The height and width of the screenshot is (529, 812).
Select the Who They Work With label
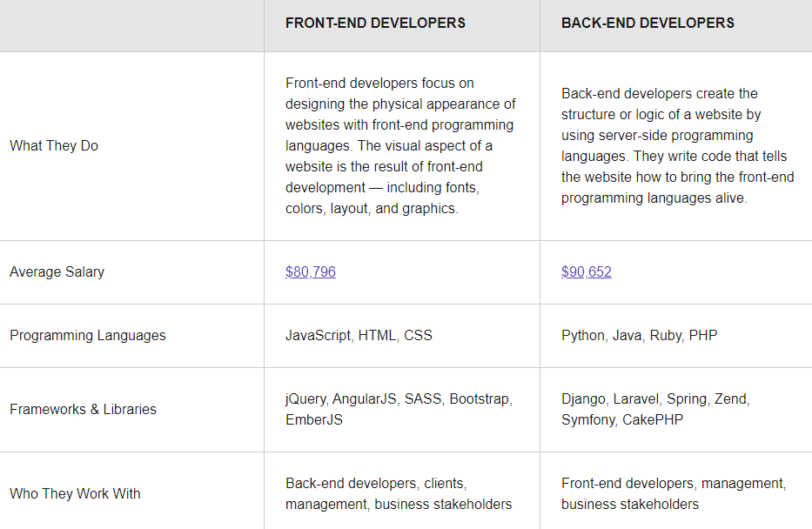click(75, 494)
